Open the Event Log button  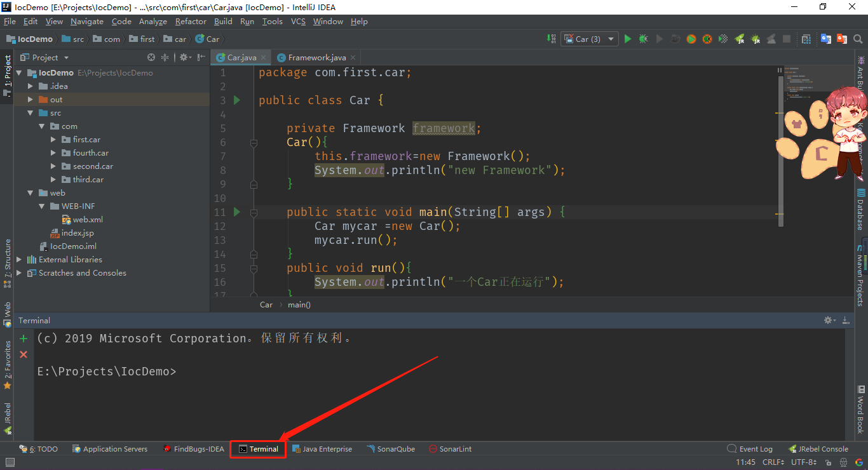[x=750, y=449]
